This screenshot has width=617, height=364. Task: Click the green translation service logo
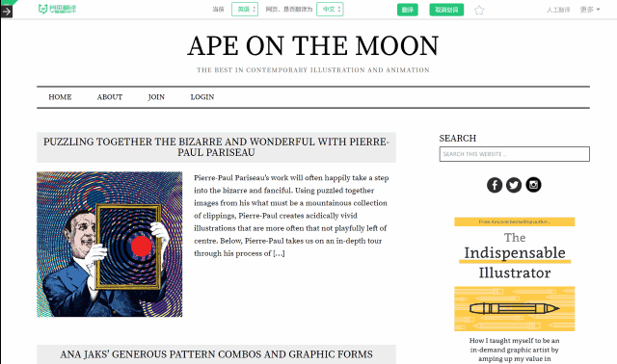(x=58, y=9)
